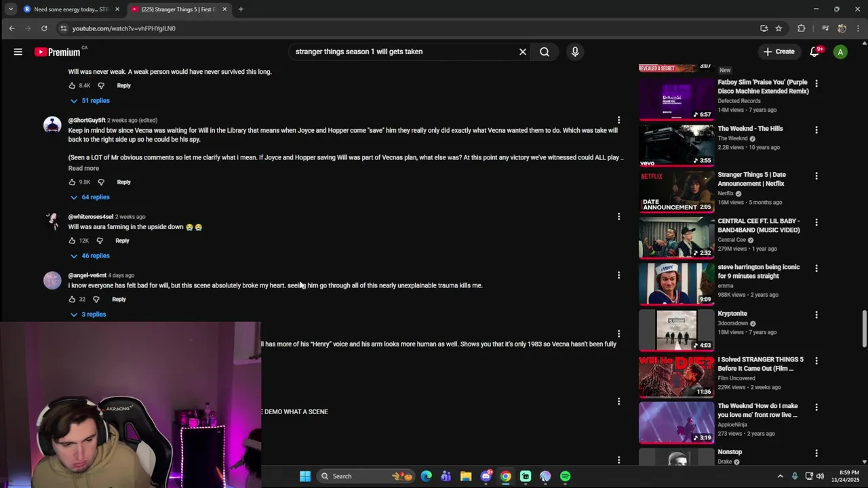Screen dimensions: 868x488
Task: Reply to the 'Will was never weak' comment
Action: point(123,85)
